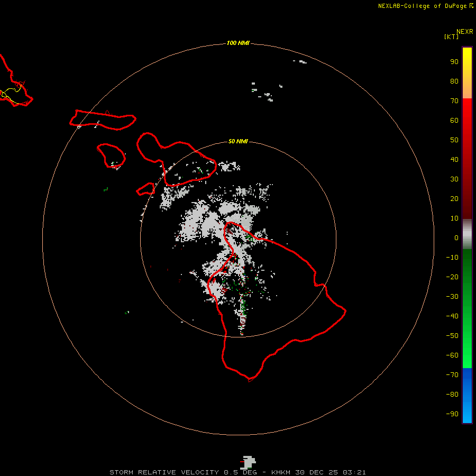Screen dimensions: 476x476
Task: Select the -60 knot scale label
Action: pos(452,355)
